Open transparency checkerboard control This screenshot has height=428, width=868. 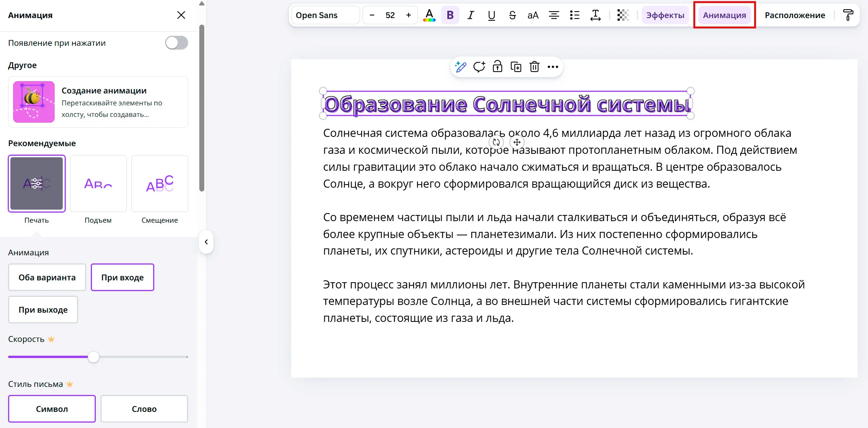tap(623, 15)
